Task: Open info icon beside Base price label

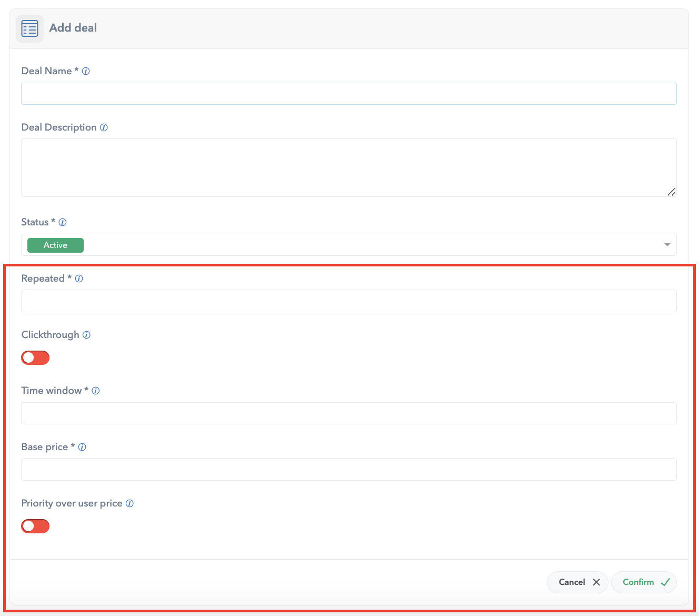Action: point(82,447)
